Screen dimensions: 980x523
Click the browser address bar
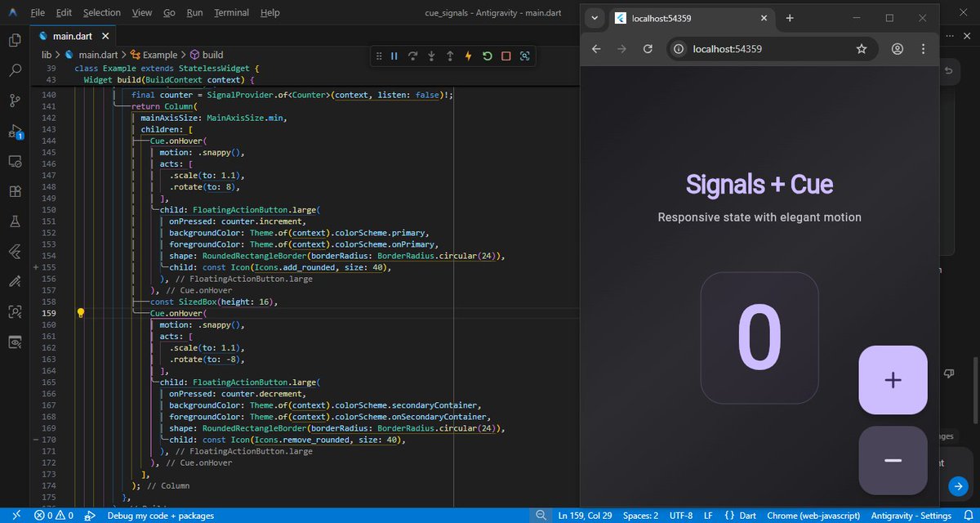(773, 49)
